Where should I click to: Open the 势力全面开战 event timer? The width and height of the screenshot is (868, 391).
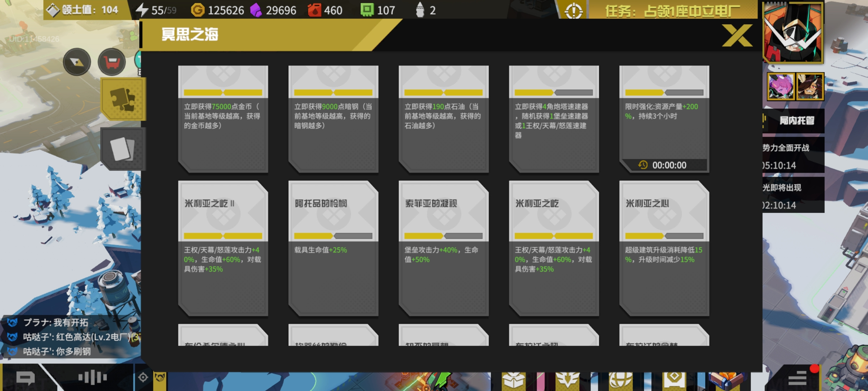click(x=793, y=156)
